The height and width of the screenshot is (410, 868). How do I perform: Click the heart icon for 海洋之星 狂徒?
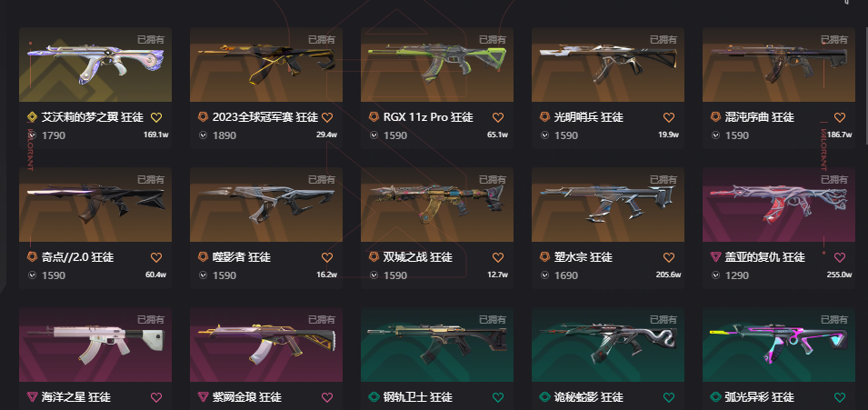pyautogui.click(x=156, y=397)
